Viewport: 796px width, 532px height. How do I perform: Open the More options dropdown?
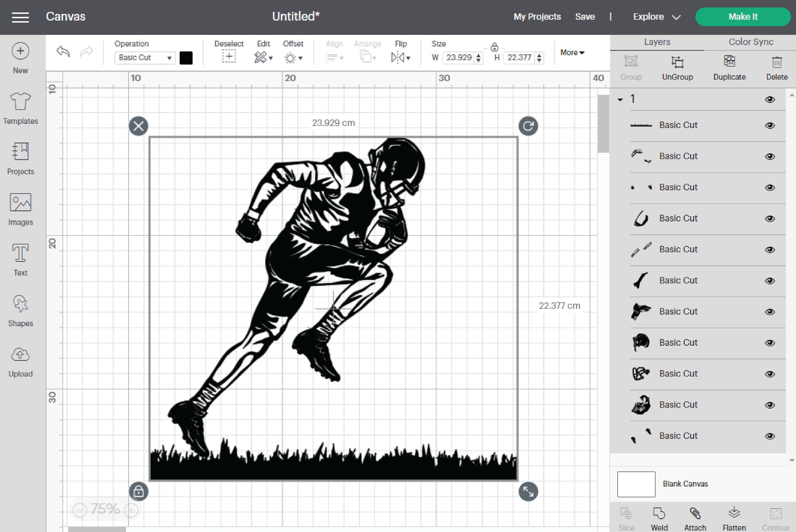pyautogui.click(x=572, y=52)
